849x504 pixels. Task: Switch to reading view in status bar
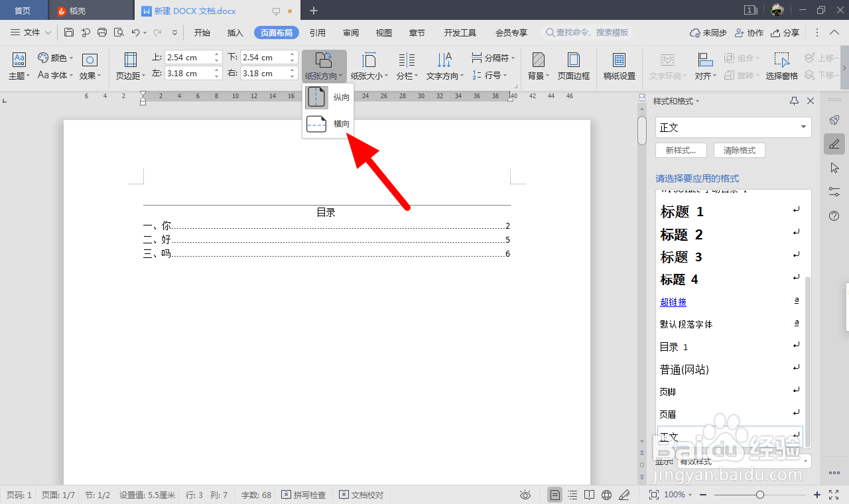pos(590,495)
